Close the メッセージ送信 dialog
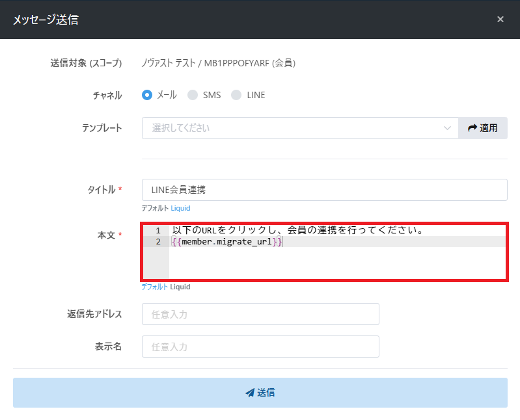This screenshot has height=420, width=520. tap(500, 20)
